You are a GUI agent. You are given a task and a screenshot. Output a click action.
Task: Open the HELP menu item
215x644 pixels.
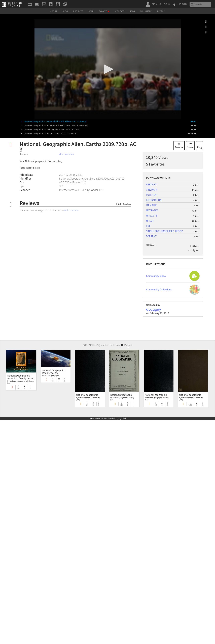tap(91, 11)
